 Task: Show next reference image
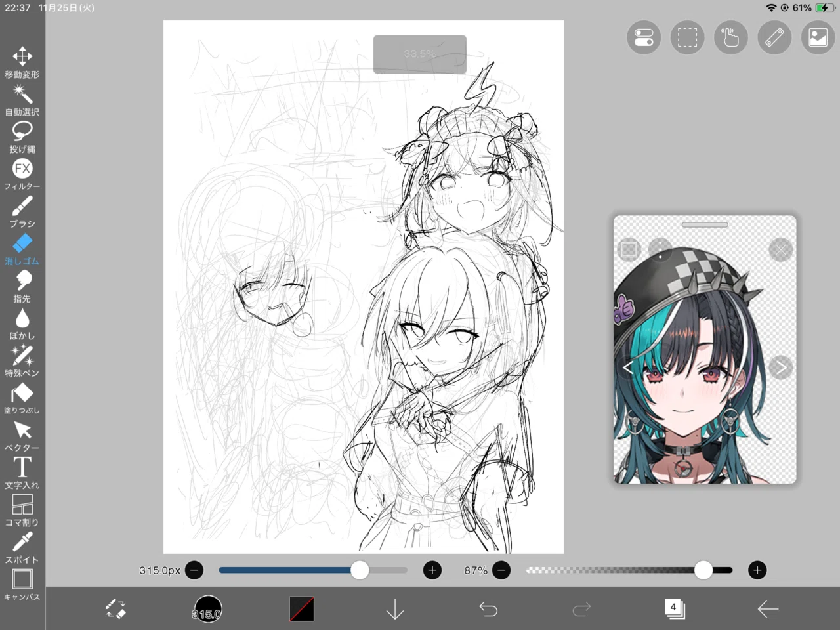[x=780, y=367]
